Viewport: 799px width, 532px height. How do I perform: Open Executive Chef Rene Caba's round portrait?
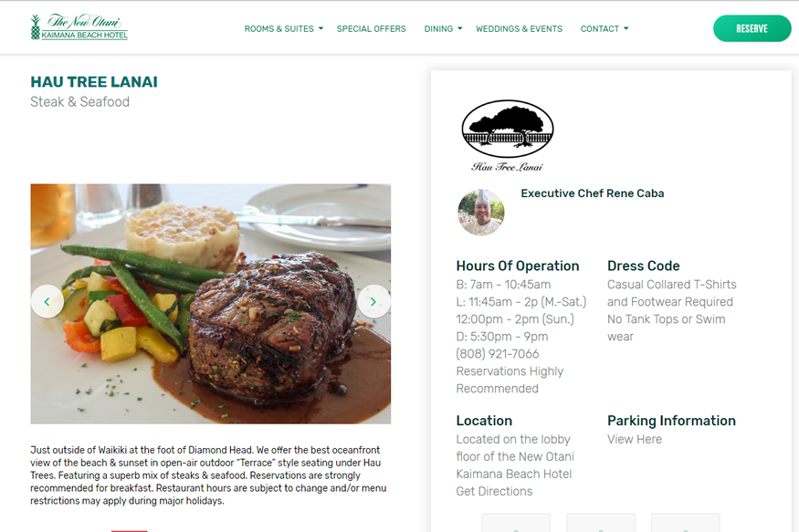click(481, 213)
